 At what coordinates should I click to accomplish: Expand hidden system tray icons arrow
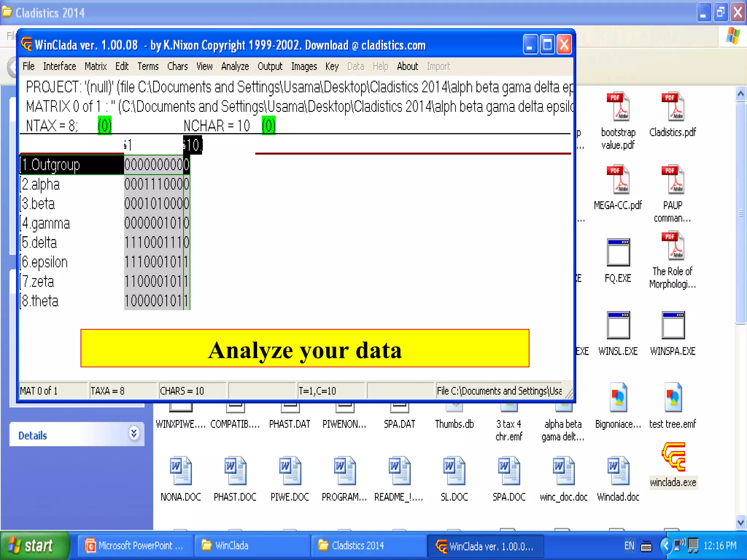pos(666,546)
